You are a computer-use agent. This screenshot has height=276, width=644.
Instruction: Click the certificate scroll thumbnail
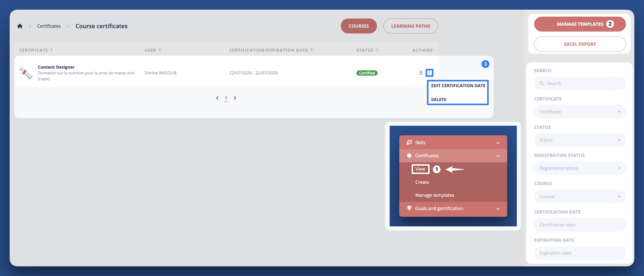click(x=26, y=73)
